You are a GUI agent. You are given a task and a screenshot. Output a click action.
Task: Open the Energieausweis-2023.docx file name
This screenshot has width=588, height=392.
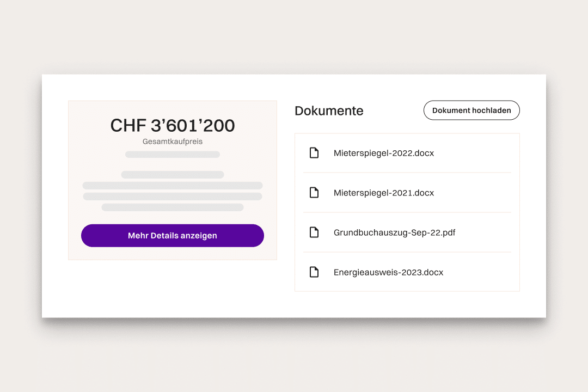[x=388, y=272]
